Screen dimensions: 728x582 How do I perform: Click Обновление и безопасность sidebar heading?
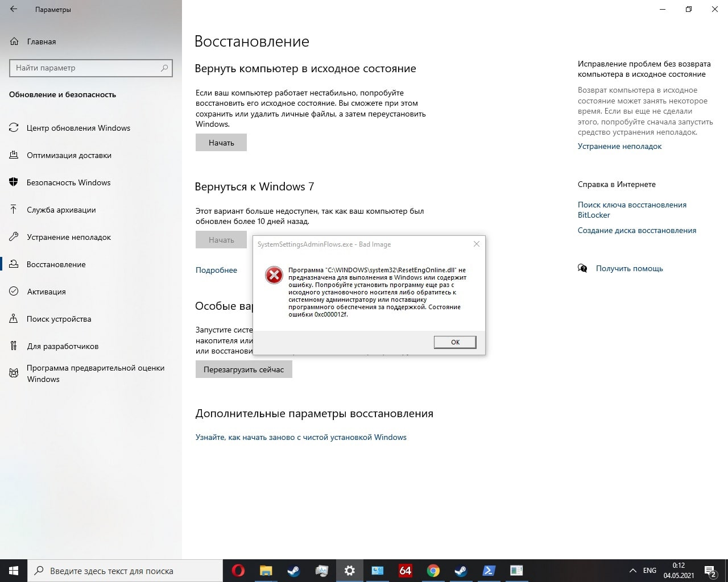point(63,95)
